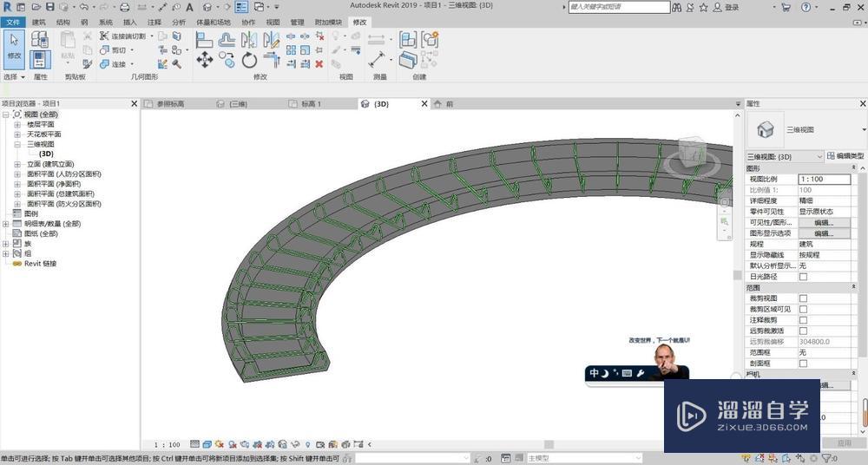
Task: Select Mirror – Draw Axis tool
Action: [271, 39]
